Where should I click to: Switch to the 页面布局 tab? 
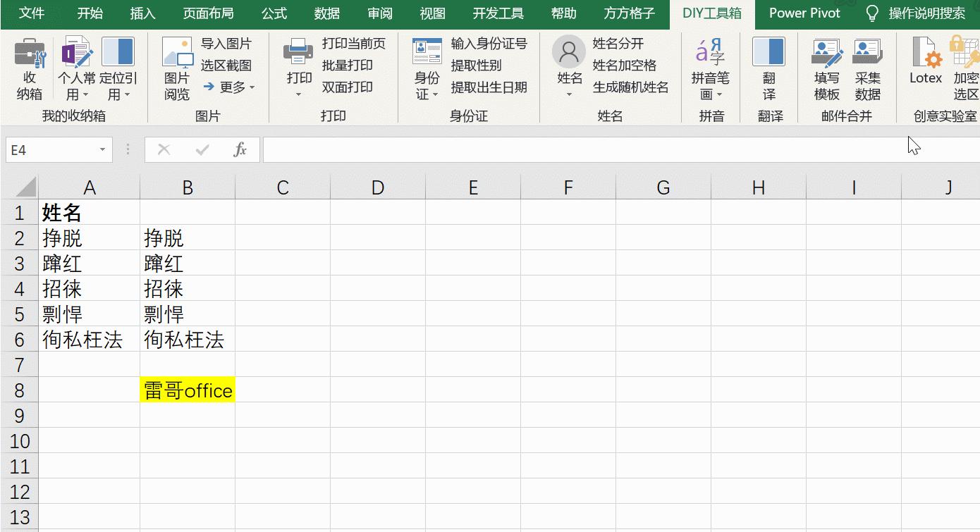coord(209,13)
